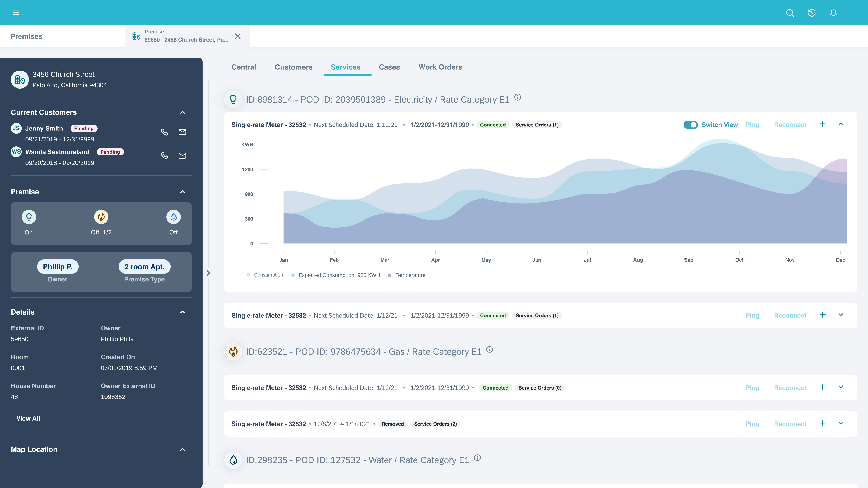
Task: Click the search magnifier icon
Action: point(790,13)
